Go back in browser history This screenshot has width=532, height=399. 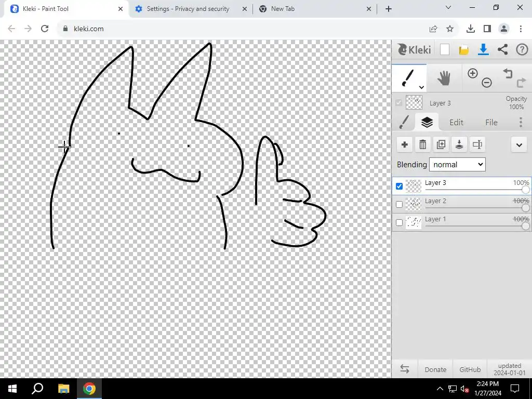coord(11,29)
